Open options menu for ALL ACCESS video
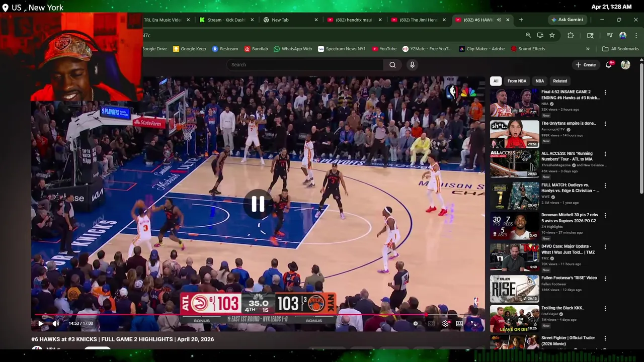 point(605,154)
